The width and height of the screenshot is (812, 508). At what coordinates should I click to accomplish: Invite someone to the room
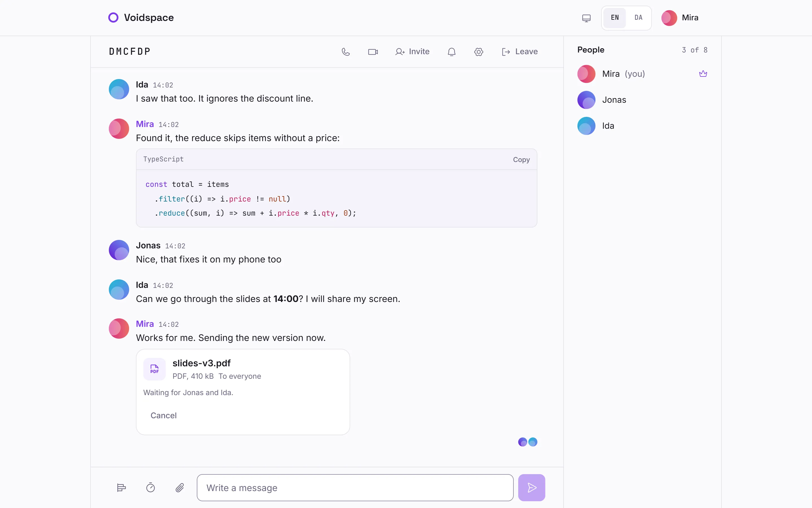pos(412,52)
